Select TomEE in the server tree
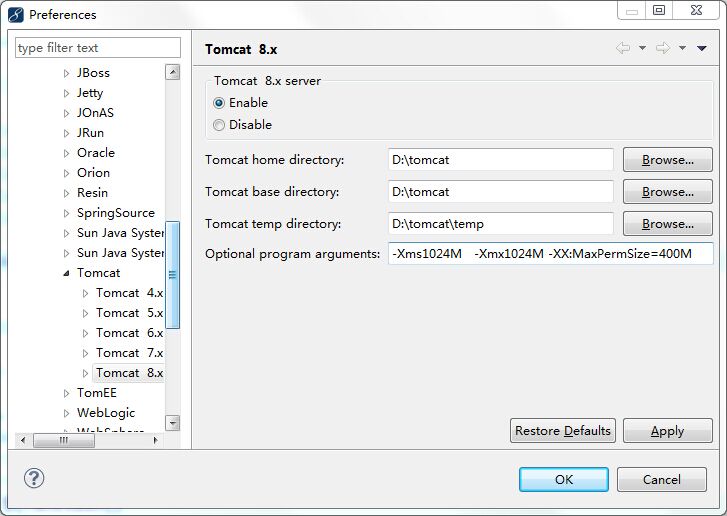727x516 pixels. [97, 393]
